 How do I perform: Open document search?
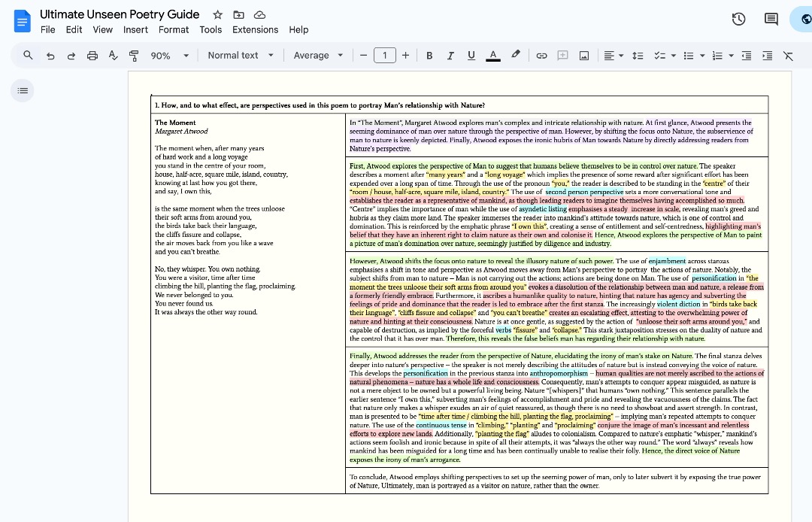[29, 55]
